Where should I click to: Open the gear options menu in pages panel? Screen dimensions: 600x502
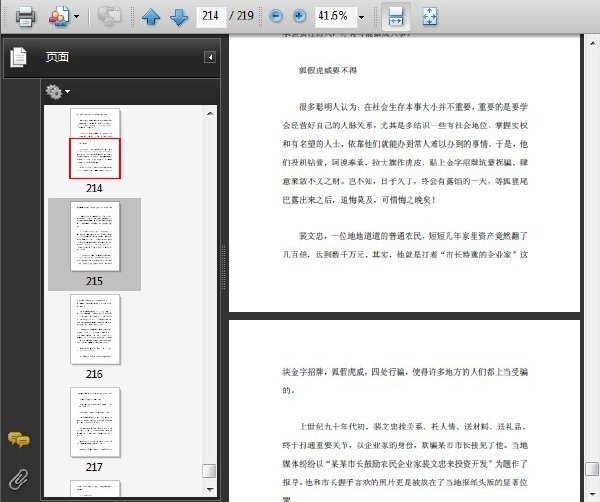[x=57, y=92]
